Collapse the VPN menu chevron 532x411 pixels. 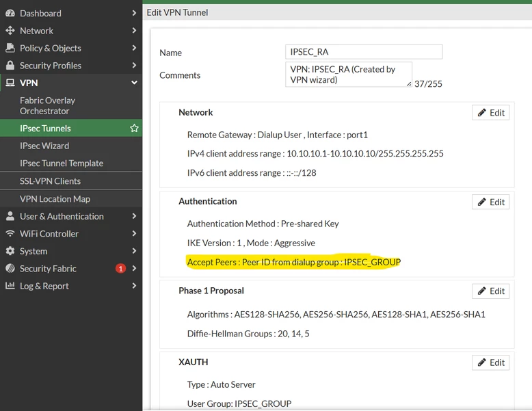pyautogui.click(x=134, y=83)
